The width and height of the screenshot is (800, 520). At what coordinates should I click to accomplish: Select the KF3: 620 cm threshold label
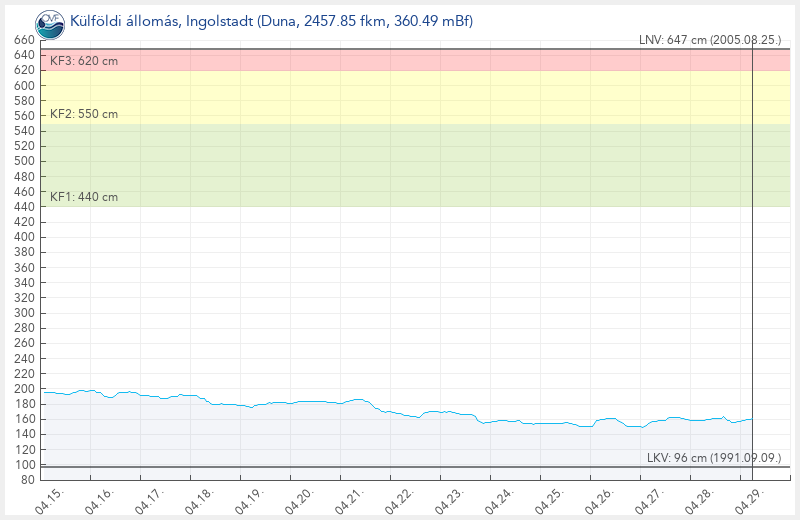coord(84,62)
